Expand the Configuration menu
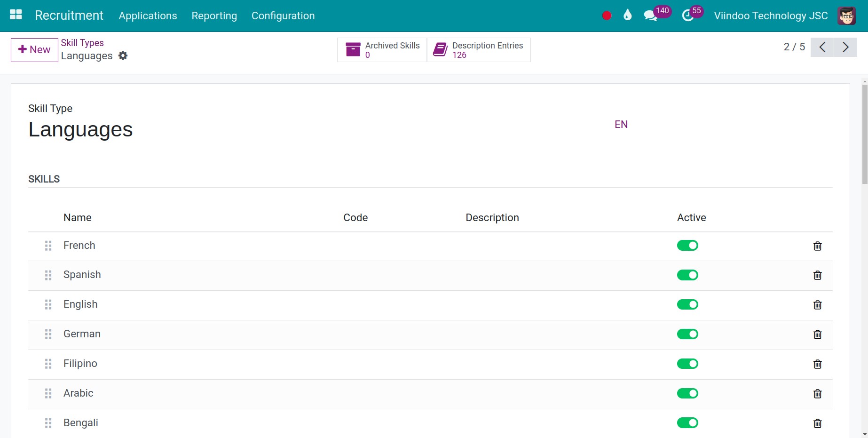 (x=283, y=16)
